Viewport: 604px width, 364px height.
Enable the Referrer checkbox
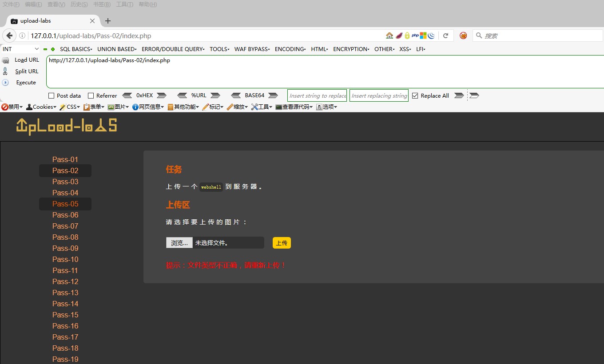(x=90, y=95)
